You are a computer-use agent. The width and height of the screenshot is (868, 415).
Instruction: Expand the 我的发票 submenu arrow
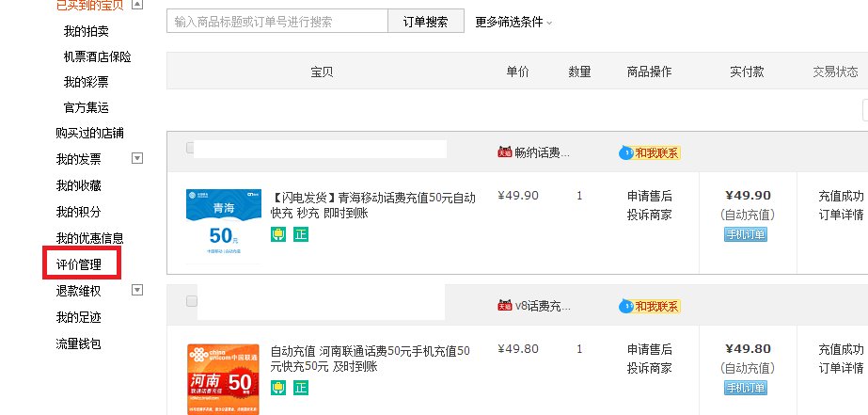[x=137, y=158]
